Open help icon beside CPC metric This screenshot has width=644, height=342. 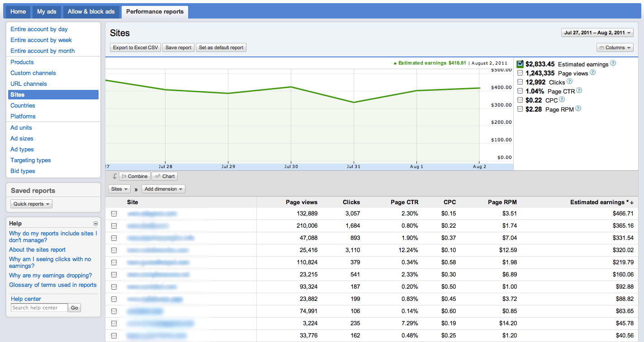point(562,99)
